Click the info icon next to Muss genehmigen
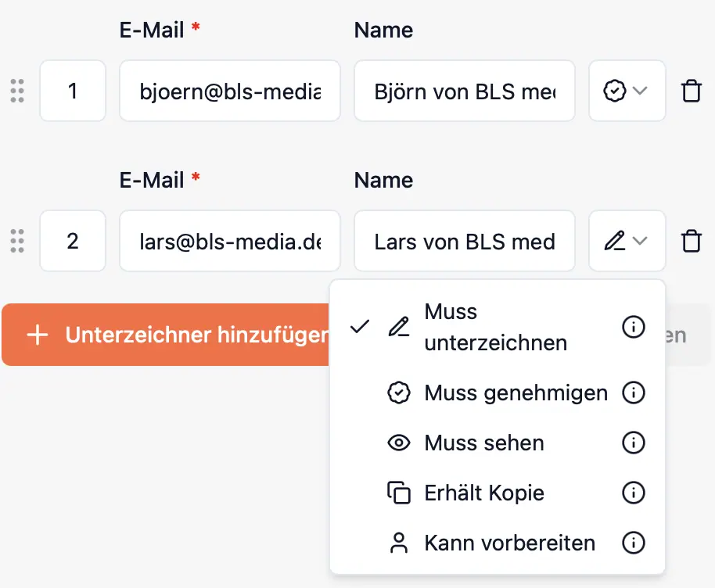Image resolution: width=715 pixels, height=588 pixels. pos(634,393)
